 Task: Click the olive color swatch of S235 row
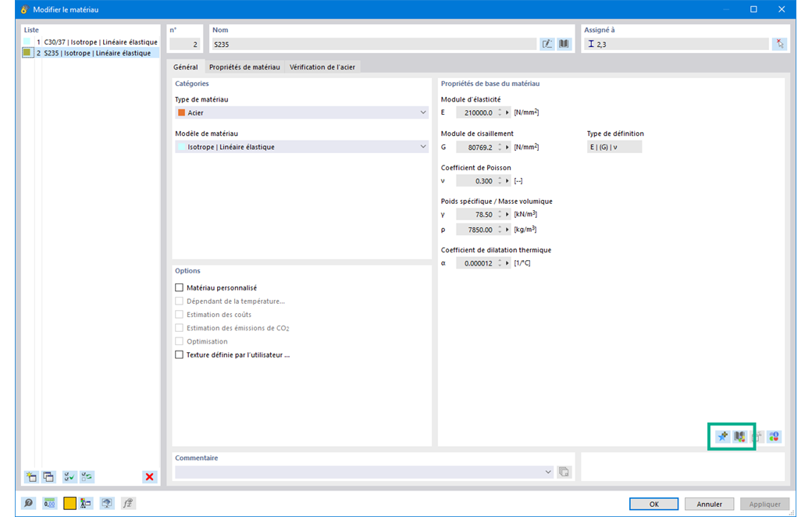coord(27,52)
